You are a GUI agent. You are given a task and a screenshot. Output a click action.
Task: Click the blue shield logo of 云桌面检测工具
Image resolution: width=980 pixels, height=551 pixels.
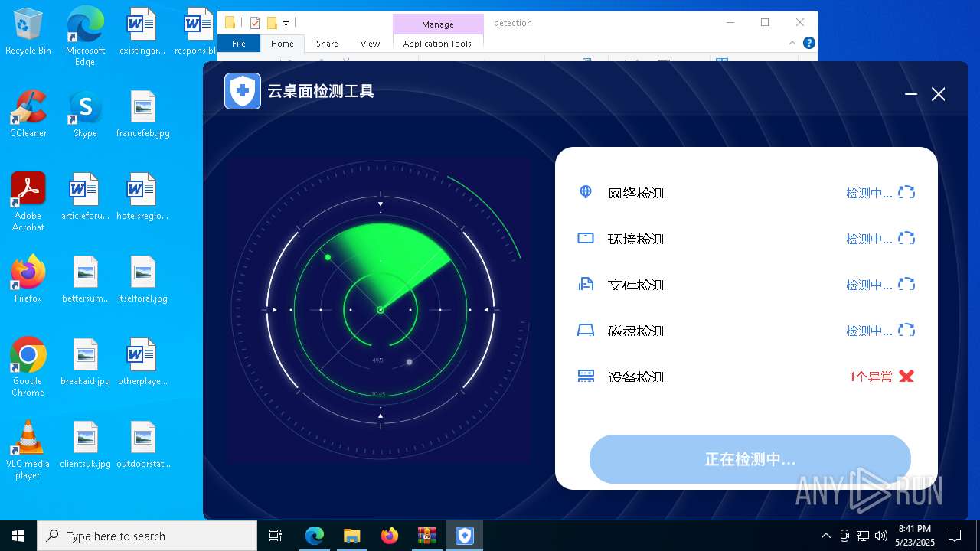[243, 91]
